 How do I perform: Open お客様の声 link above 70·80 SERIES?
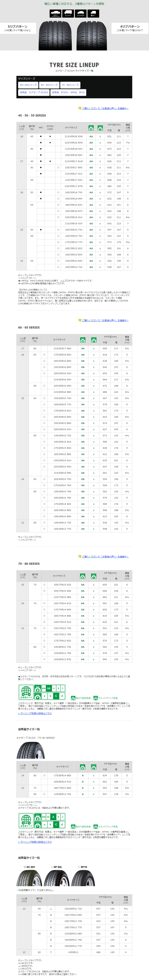tap(105, 557)
